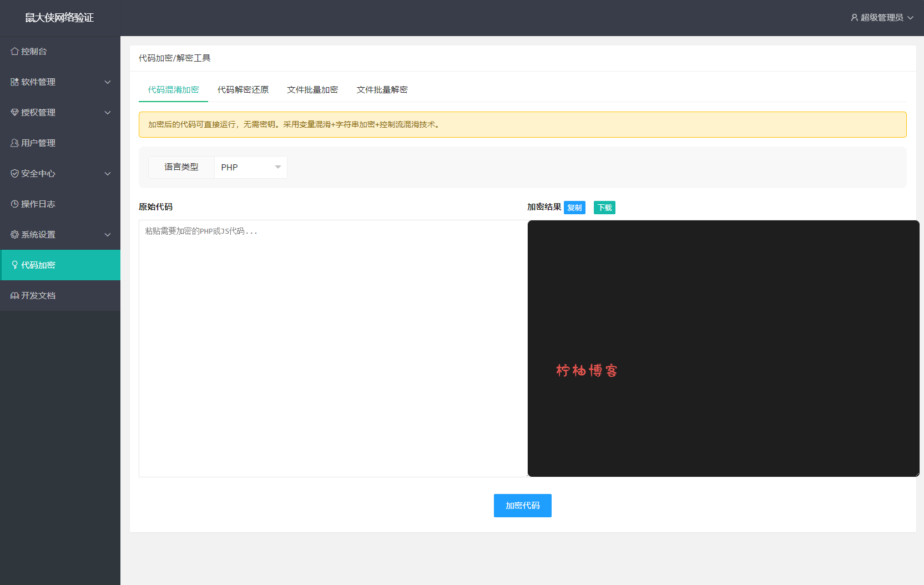Switch to the 代码解密还原 tab
The width and height of the screenshot is (924, 585).
(243, 90)
